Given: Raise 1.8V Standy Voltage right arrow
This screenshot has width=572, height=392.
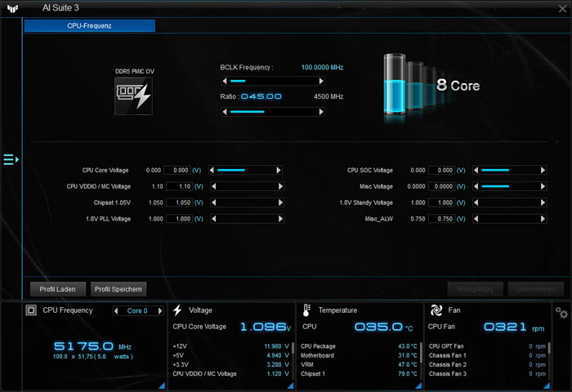Looking at the screenshot, I should [543, 203].
